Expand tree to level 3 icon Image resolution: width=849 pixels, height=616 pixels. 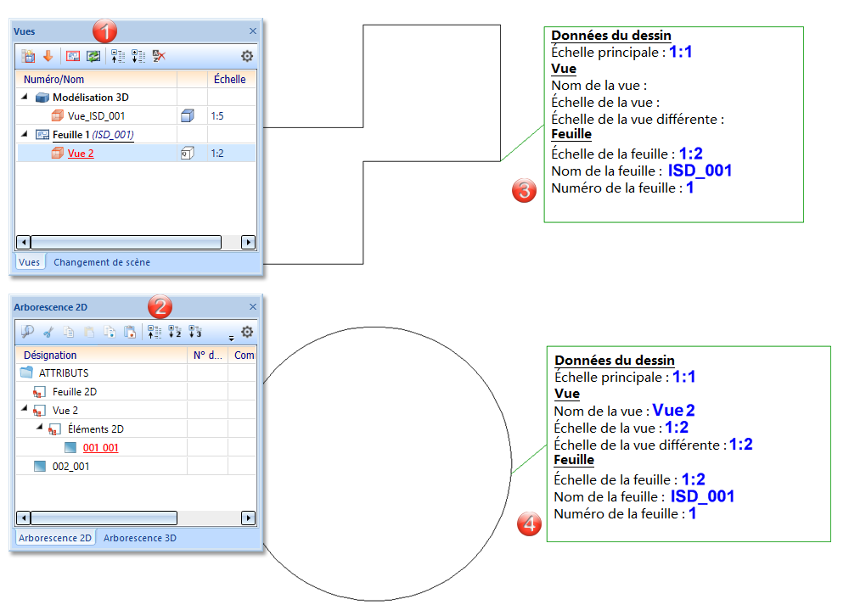[x=195, y=331]
